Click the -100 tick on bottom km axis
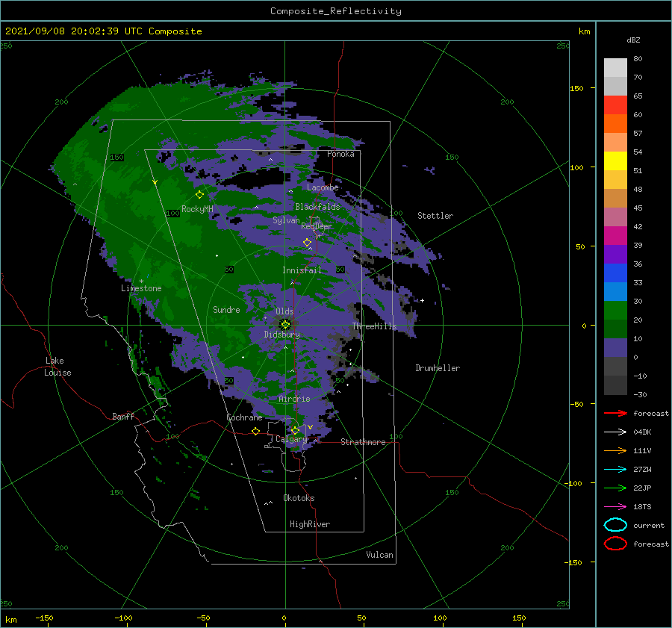 click(123, 618)
